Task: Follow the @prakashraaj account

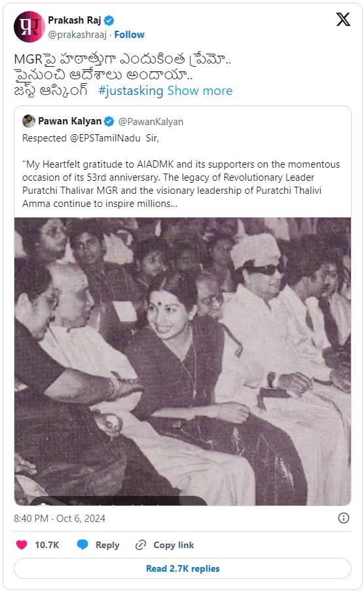Action: tap(129, 35)
